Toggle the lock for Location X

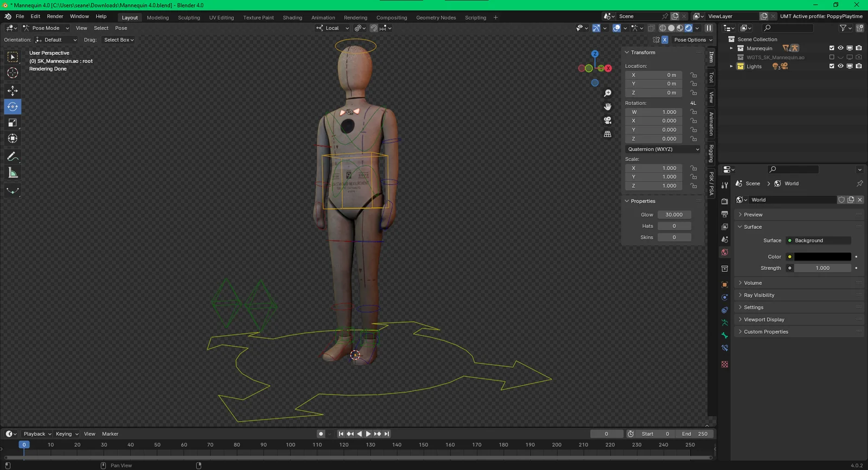[693, 75]
